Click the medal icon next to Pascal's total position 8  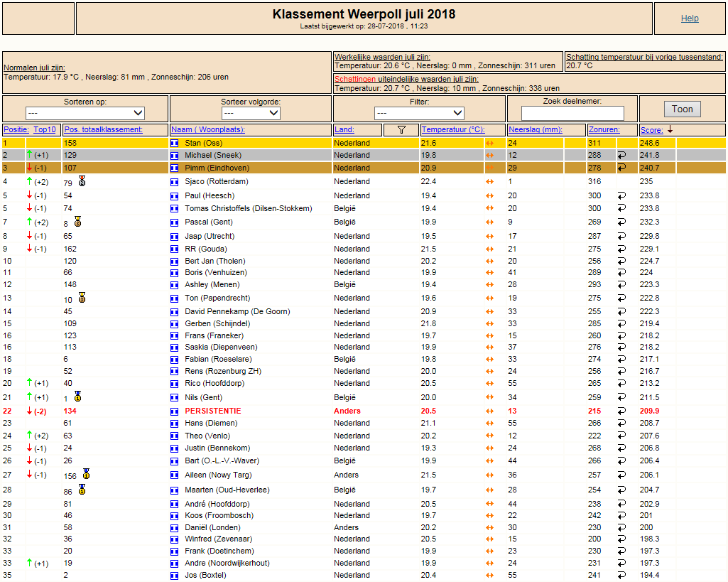point(77,222)
